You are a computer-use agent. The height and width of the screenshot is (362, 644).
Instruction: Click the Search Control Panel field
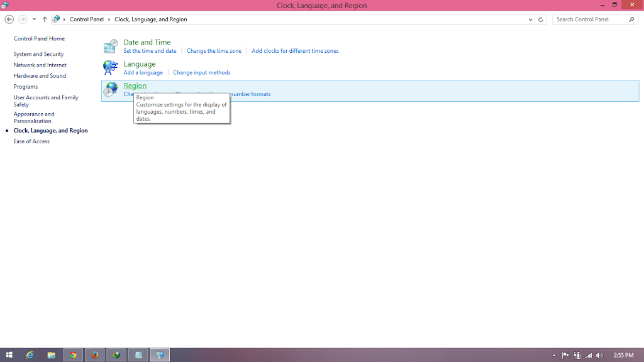tap(590, 19)
